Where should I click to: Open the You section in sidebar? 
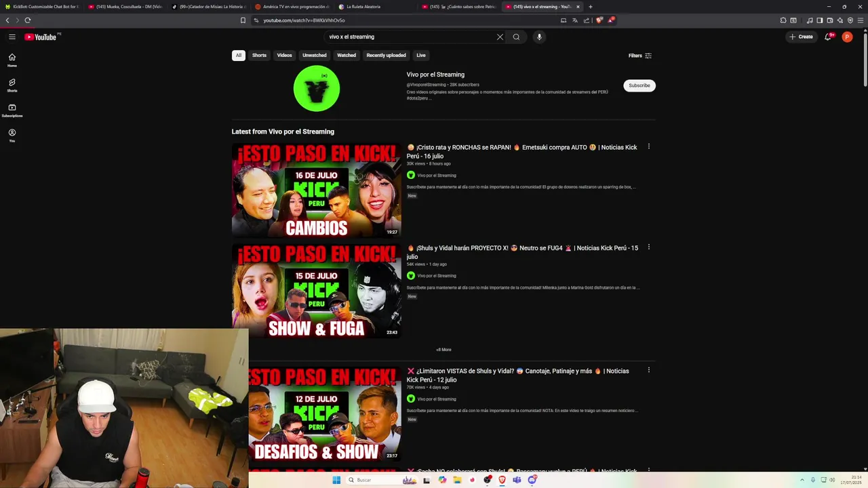12,136
